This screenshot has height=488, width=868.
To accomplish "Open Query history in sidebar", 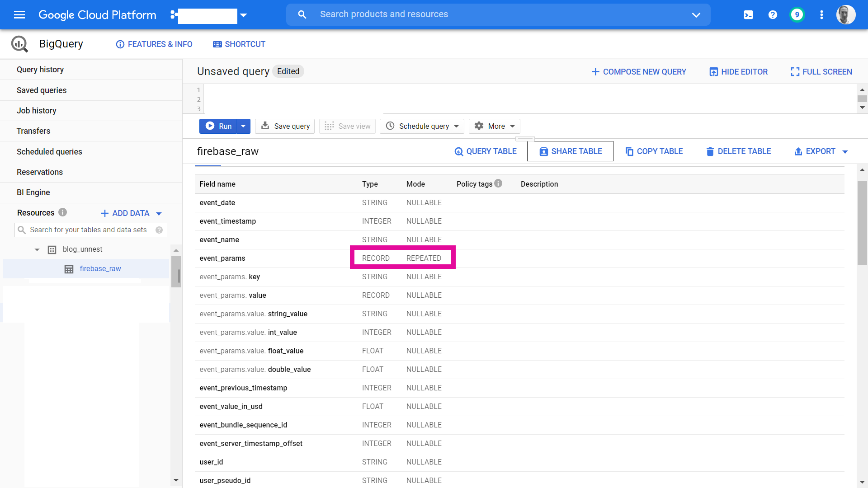I will coord(40,70).
